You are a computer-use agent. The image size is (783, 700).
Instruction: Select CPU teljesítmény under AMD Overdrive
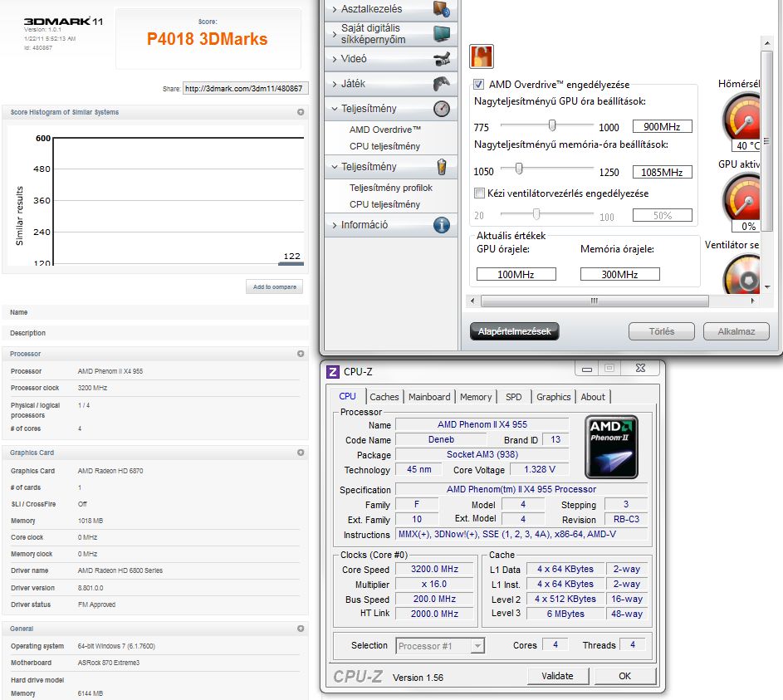click(385, 146)
